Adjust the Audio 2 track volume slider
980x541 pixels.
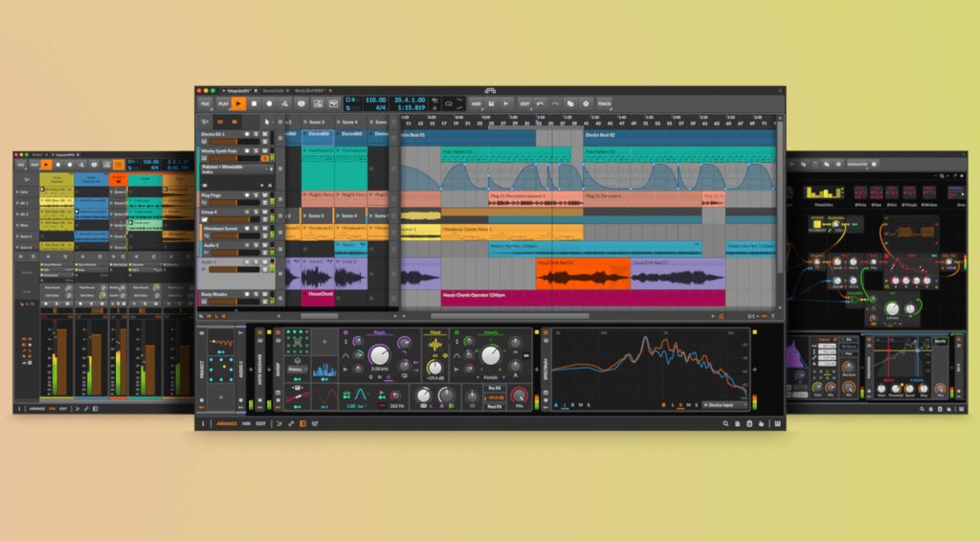(x=234, y=253)
